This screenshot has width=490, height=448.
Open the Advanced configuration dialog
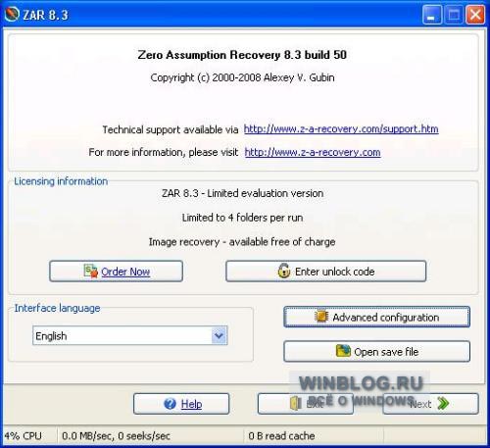[x=376, y=317]
